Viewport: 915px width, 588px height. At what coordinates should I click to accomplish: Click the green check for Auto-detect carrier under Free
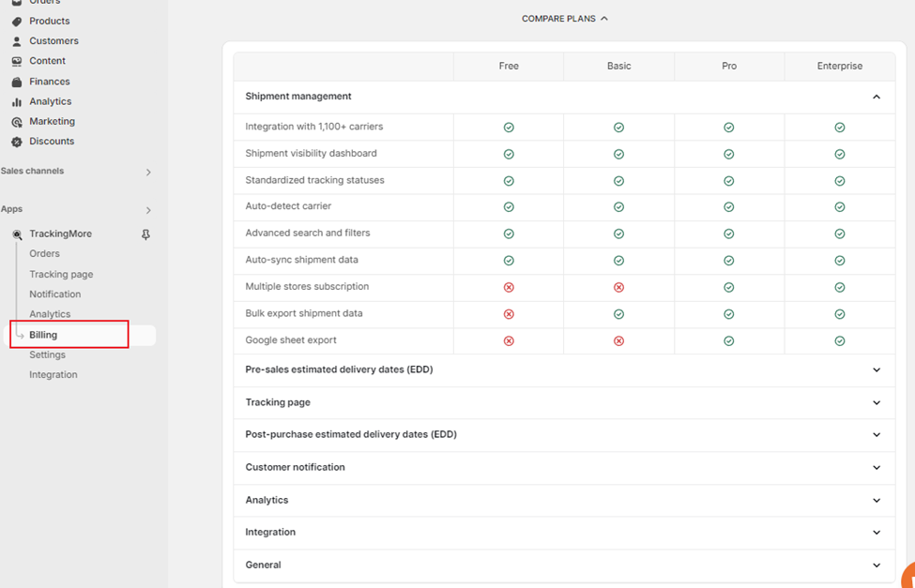[509, 206]
